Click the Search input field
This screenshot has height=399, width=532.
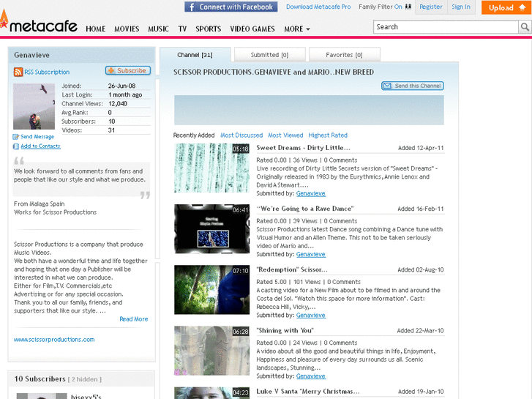[445, 27]
